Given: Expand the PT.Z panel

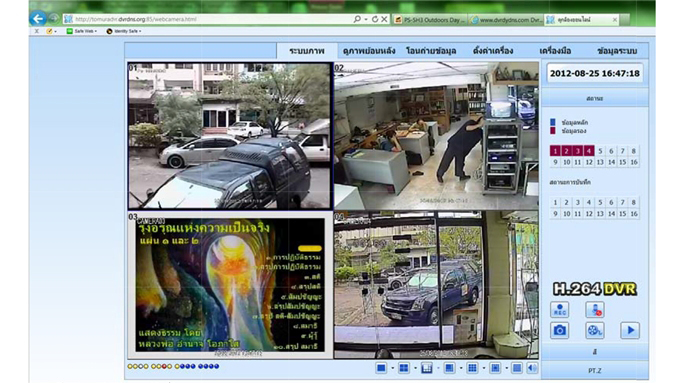Looking at the screenshot, I should point(594,371).
